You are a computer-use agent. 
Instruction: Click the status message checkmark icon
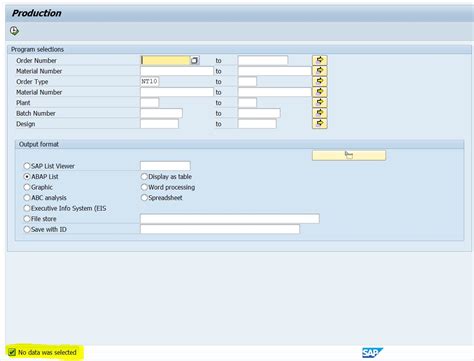(x=12, y=352)
